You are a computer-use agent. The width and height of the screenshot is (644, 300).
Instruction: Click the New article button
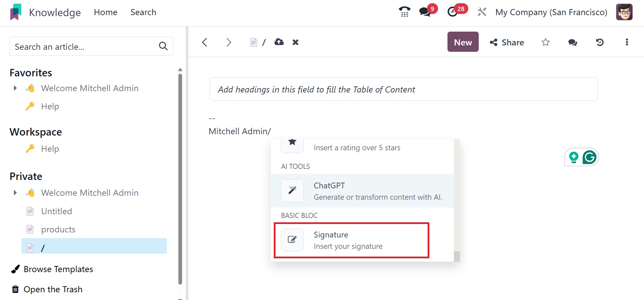463,42
